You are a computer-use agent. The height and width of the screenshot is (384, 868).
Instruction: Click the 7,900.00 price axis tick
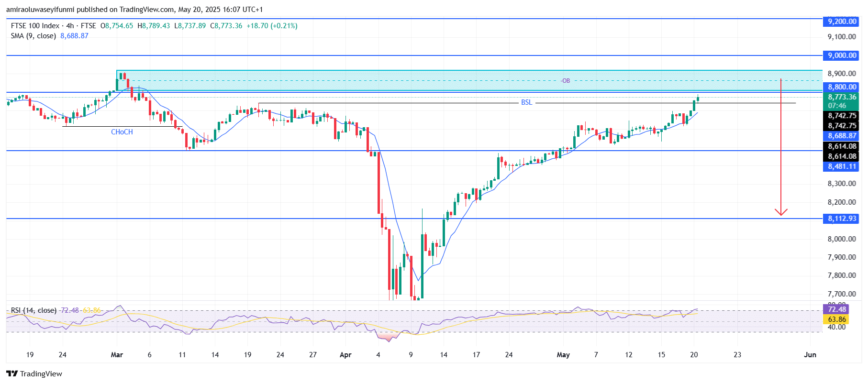click(x=842, y=257)
